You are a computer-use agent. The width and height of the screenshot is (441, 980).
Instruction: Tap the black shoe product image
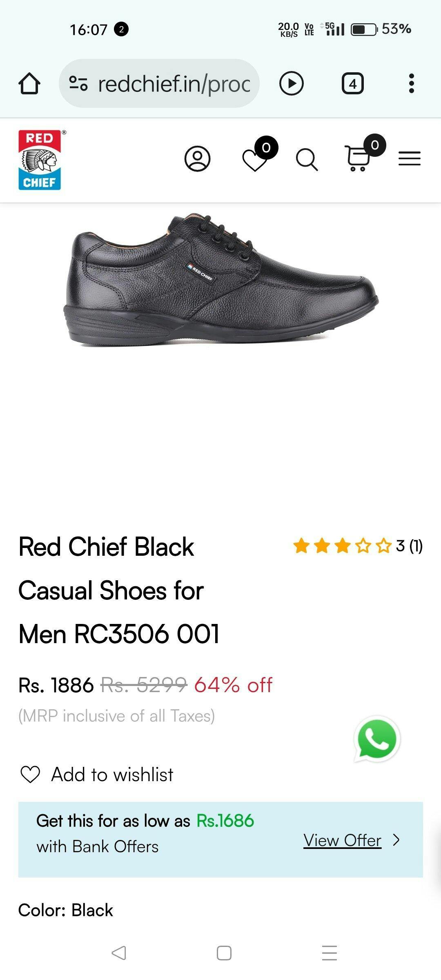(x=221, y=279)
